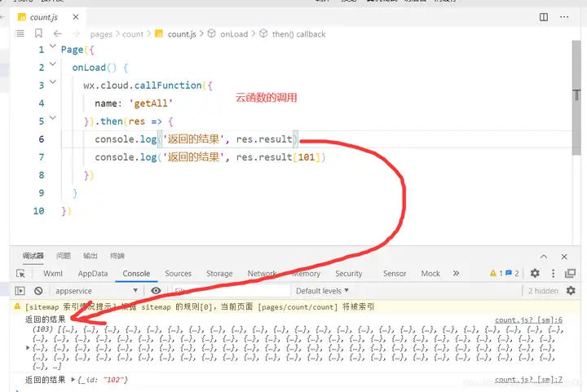Click the blue messages count indicator
587x392 pixels.
point(512,274)
